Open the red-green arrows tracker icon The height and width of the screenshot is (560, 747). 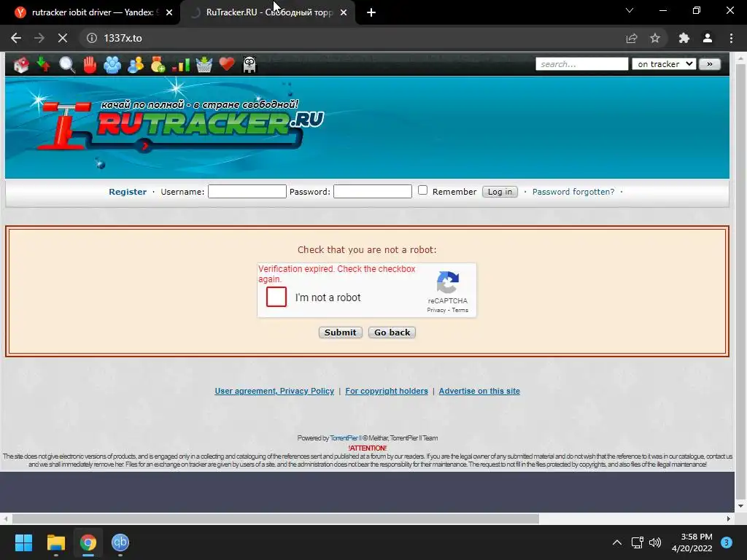[x=43, y=64]
